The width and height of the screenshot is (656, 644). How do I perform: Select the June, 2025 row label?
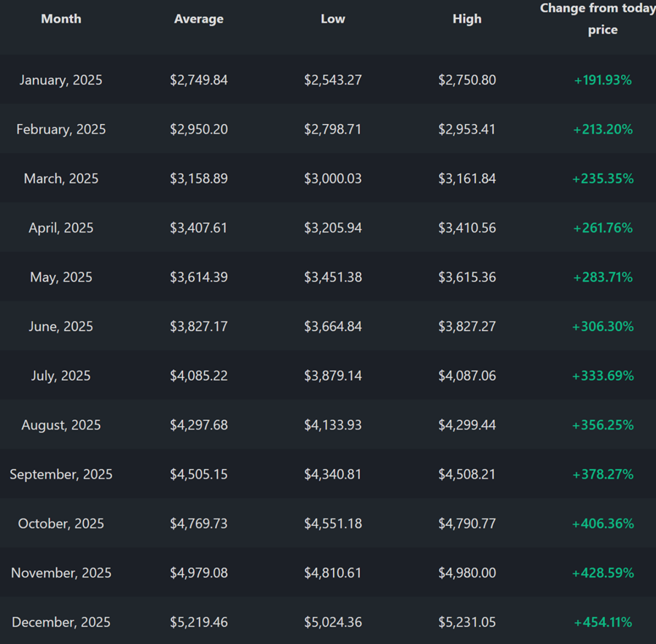coord(61,327)
